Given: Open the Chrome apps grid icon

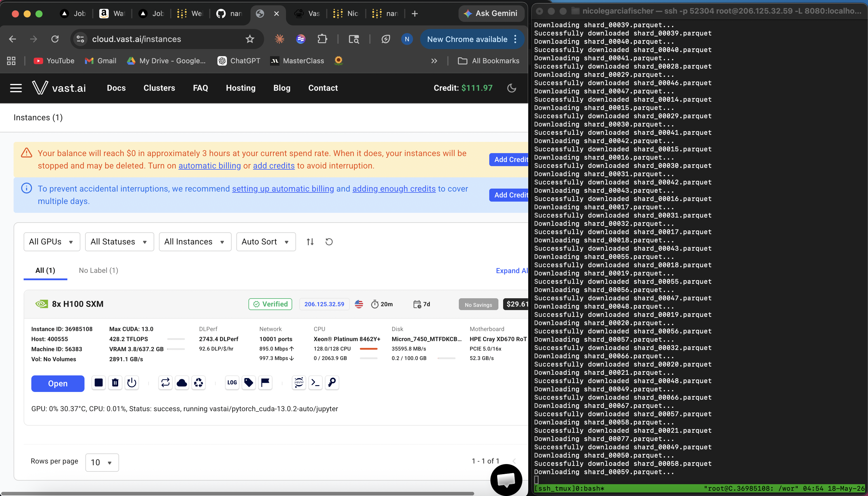Looking at the screenshot, I should tap(11, 61).
